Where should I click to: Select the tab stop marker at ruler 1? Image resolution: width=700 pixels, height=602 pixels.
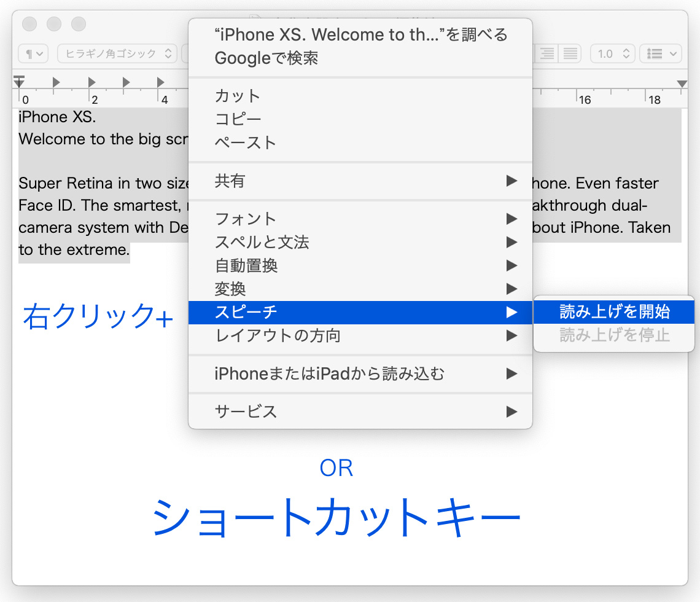56,82
